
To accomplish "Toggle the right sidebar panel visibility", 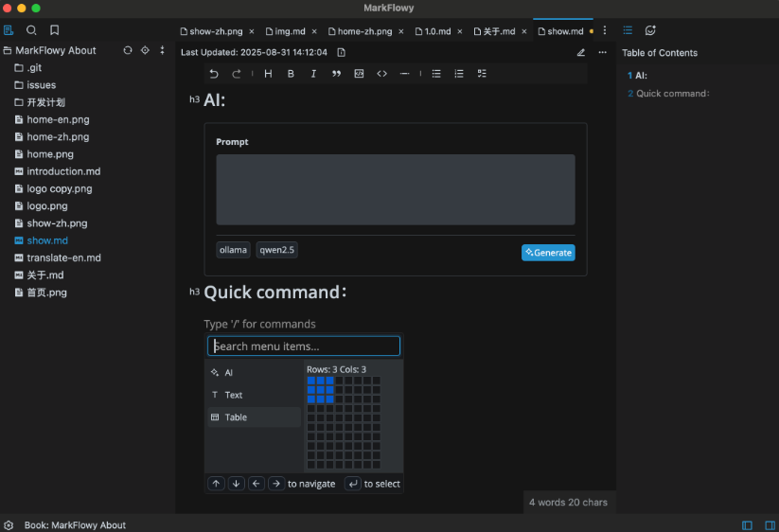I will (770, 524).
